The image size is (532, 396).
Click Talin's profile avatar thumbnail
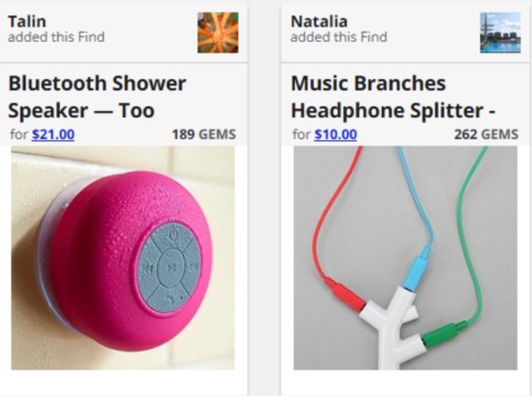pyautogui.click(x=217, y=33)
